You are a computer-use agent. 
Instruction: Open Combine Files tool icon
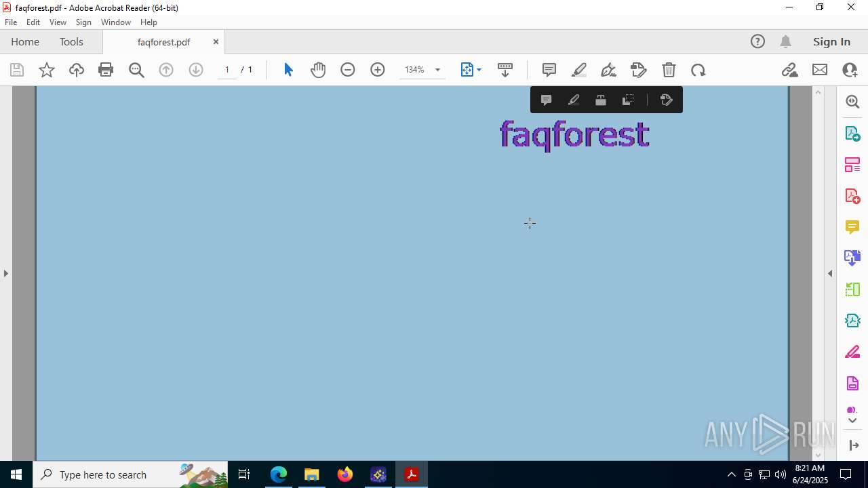pyautogui.click(x=852, y=258)
